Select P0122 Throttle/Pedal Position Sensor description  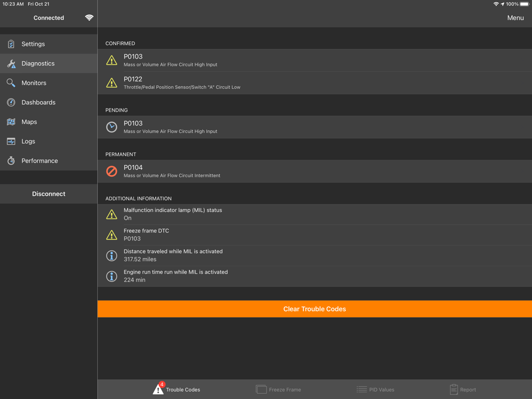(182, 87)
